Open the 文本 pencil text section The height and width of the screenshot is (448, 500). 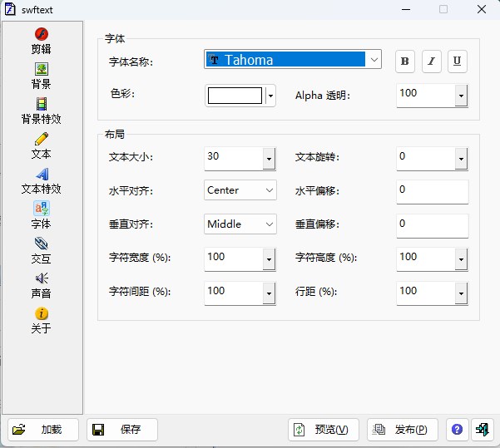click(x=41, y=145)
